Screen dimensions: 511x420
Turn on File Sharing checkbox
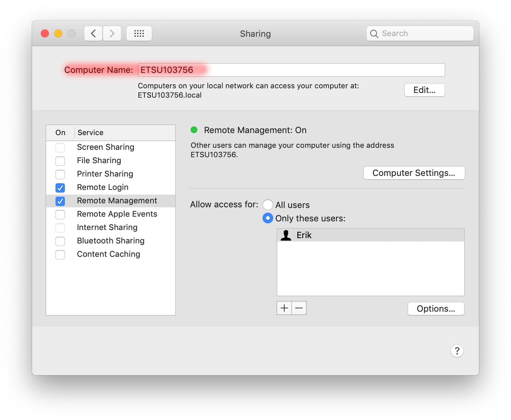(x=60, y=161)
